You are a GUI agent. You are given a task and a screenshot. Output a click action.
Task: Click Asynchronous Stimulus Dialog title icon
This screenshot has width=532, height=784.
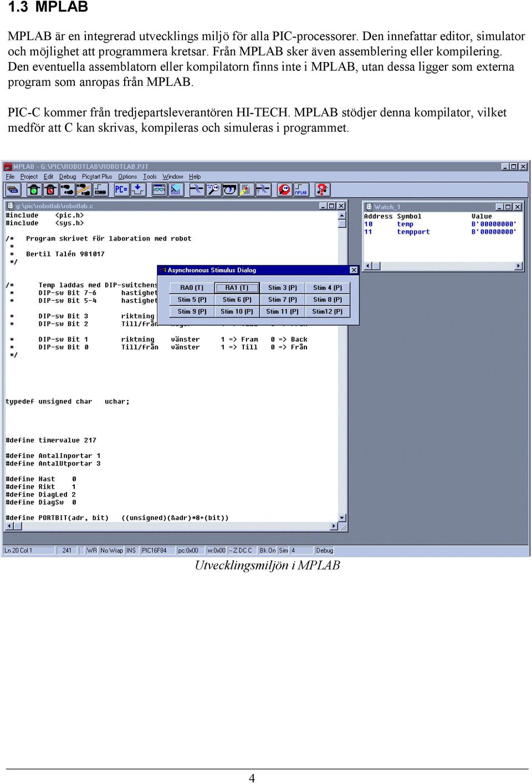[x=163, y=270]
